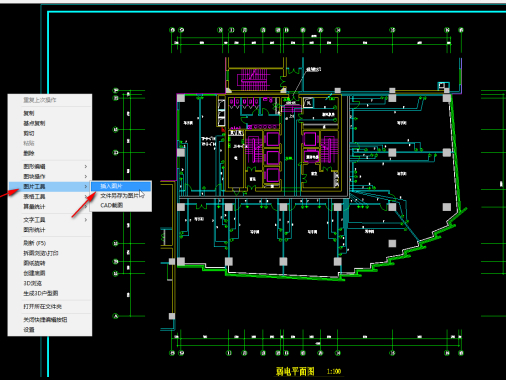
Task: Click 打开所在文件夹 in the menu
Action: pyautogui.click(x=50, y=306)
